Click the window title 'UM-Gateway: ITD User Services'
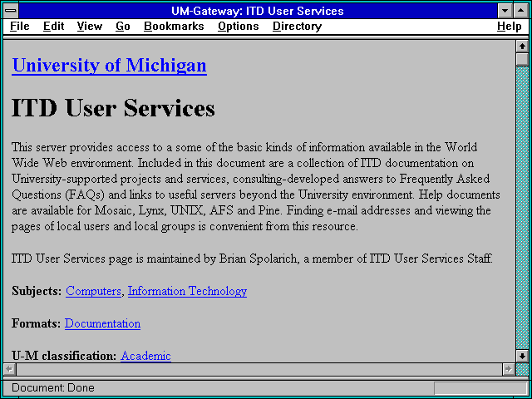The height and width of the screenshot is (399, 532). [x=258, y=11]
